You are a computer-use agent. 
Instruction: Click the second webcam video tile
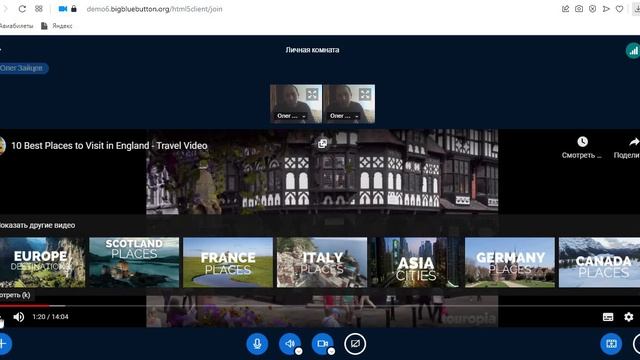349,104
